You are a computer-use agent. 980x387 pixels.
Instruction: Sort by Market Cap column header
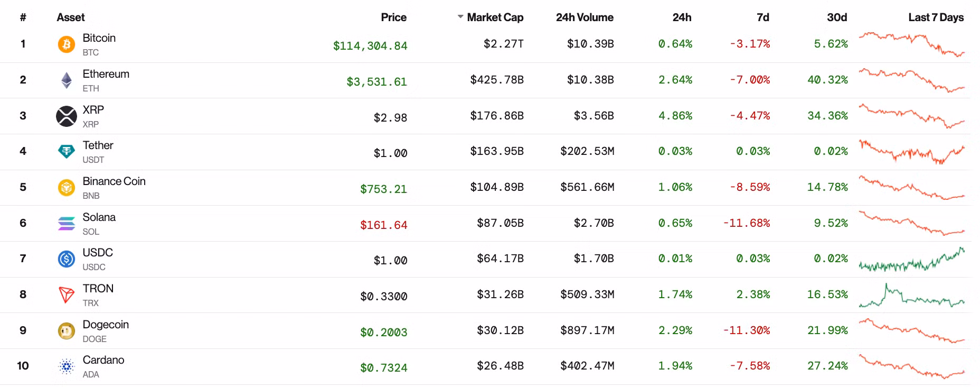click(x=495, y=17)
